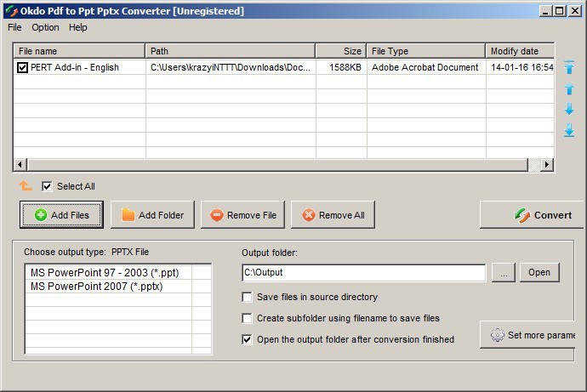Move file to bottom with bottom arrow icon
This screenshot has width=587, height=392.
tap(569, 130)
